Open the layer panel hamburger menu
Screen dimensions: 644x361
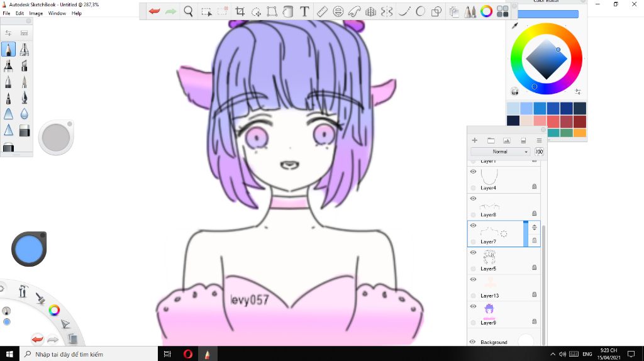click(539, 140)
